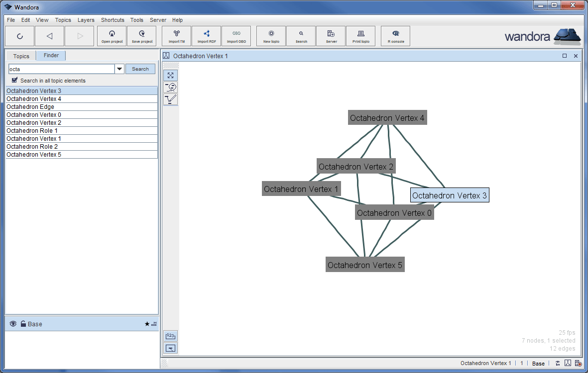Click the Import OBO toolbar icon

pyautogui.click(x=236, y=36)
